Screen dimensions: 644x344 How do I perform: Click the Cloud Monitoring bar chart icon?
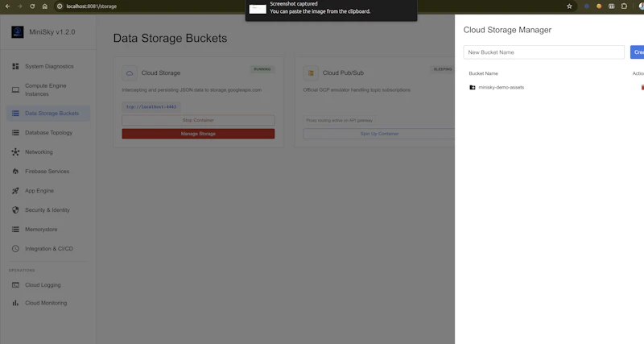click(15, 303)
